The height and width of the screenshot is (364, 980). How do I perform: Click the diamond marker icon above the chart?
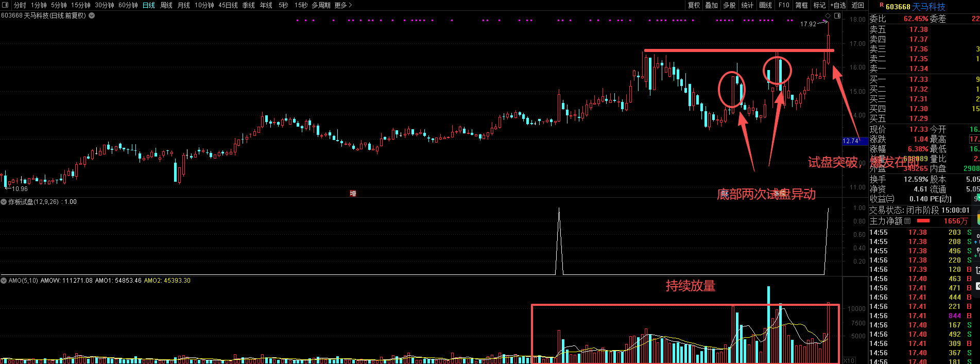click(x=828, y=16)
